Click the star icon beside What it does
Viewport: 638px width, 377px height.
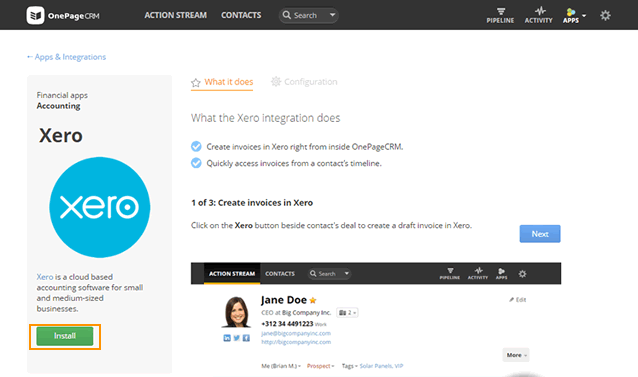[x=196, y=83]
